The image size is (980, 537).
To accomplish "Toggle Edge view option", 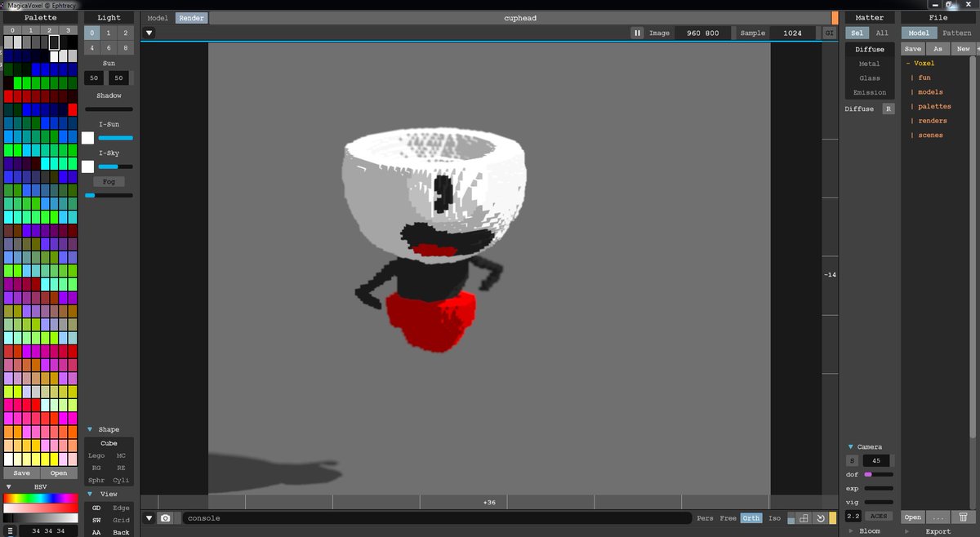I will [x=121, y=508].
